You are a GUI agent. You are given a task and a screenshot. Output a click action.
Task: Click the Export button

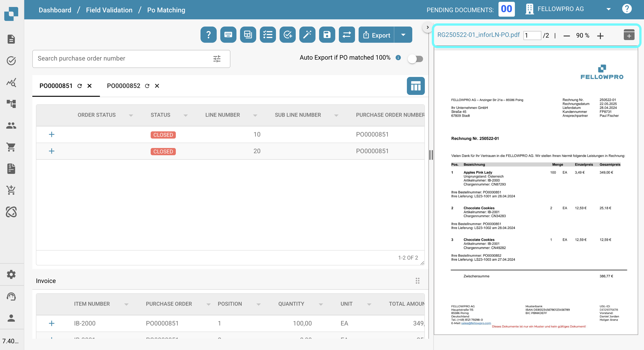point(376,35)
